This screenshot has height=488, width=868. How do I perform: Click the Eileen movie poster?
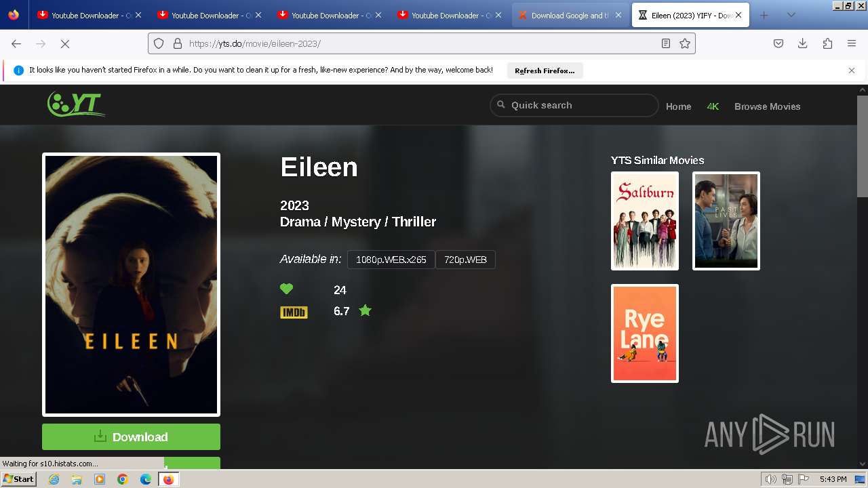pyautogui.click(x=131, y=285)
